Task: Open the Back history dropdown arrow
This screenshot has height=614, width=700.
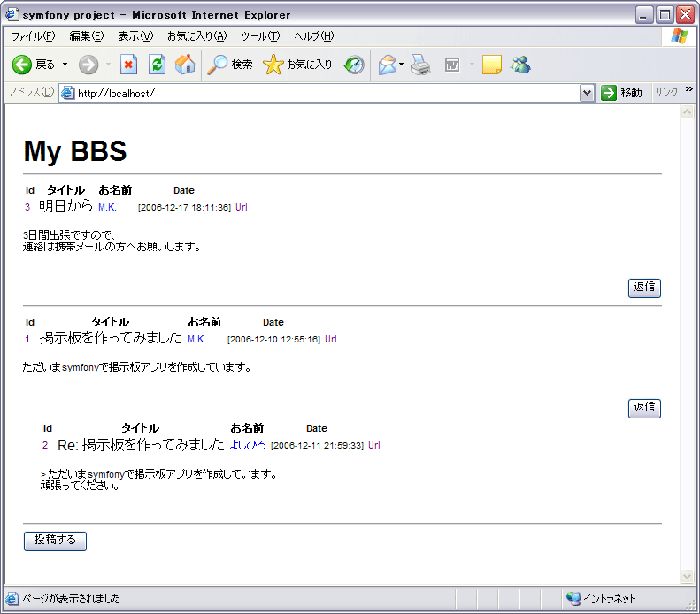Action: coord(65,65)
